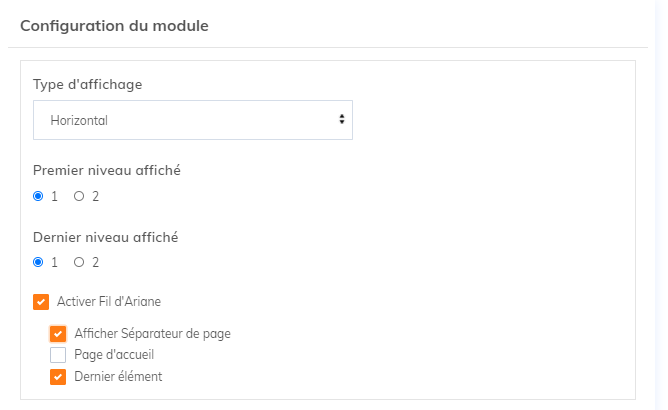Choose radio 1 under Dernier niveau affiché

click(38, 263)
